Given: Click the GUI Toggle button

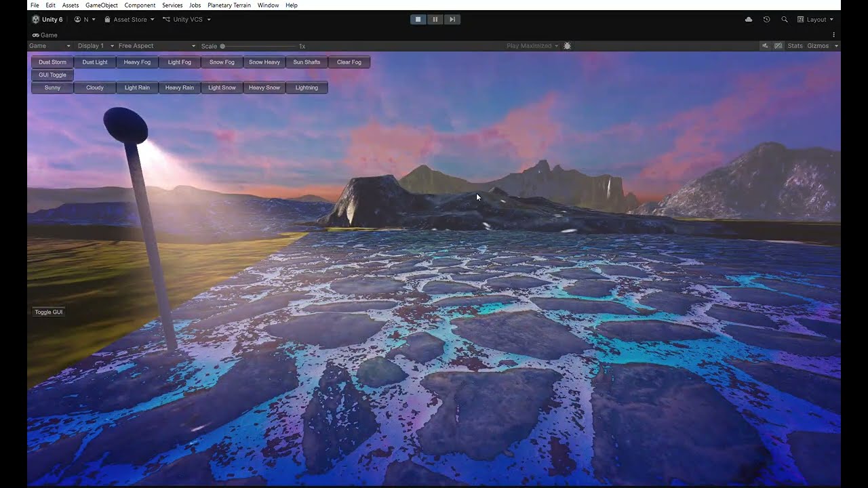Looking at the screenshot, I should 52,75.
